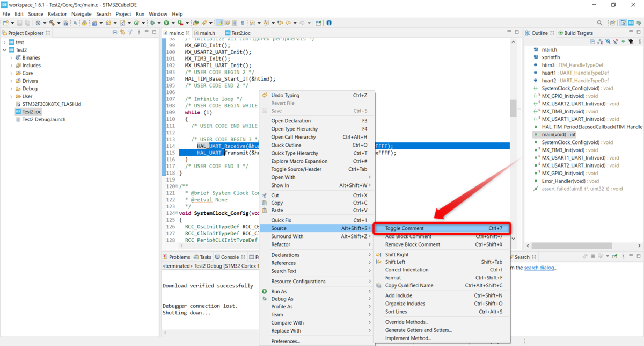Click the hammer Build icon
Image resolution: width=644 pixels, height=346 pixels.
coord(52,23)
